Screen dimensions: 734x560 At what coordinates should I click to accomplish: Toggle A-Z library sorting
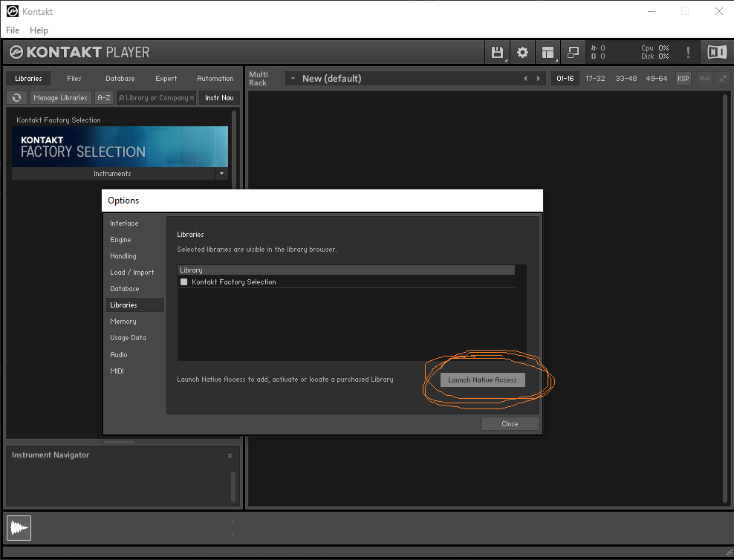point(104,97)
